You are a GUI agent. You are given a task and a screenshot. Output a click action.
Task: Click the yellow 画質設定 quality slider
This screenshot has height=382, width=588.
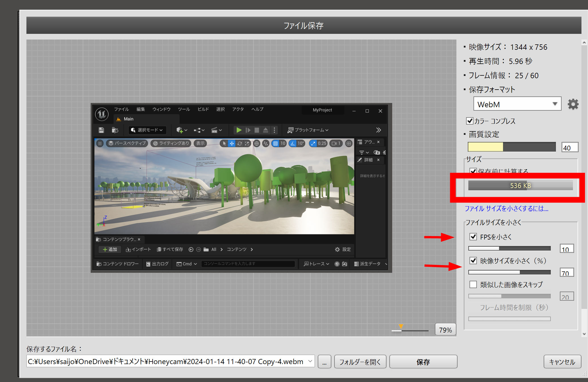click(512, 147)
